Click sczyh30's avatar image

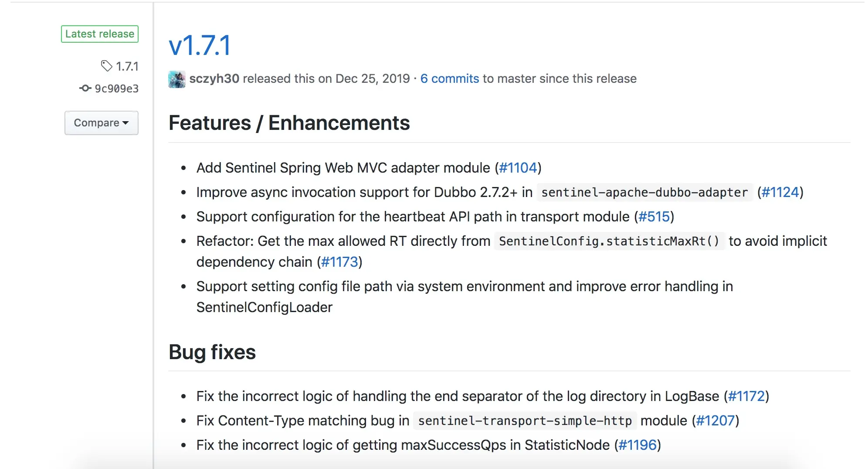tap(177, 79)
